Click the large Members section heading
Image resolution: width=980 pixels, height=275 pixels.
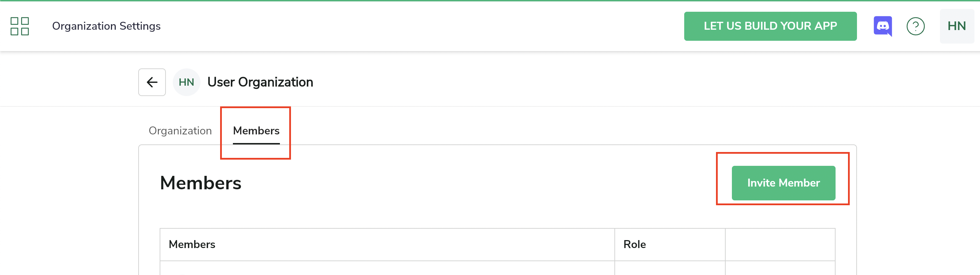coord(200,183)
